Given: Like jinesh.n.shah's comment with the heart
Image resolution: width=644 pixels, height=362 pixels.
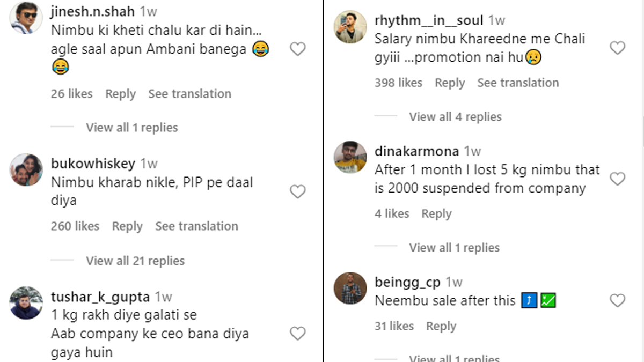Looking at the screenshot, I should pos(298,49).
